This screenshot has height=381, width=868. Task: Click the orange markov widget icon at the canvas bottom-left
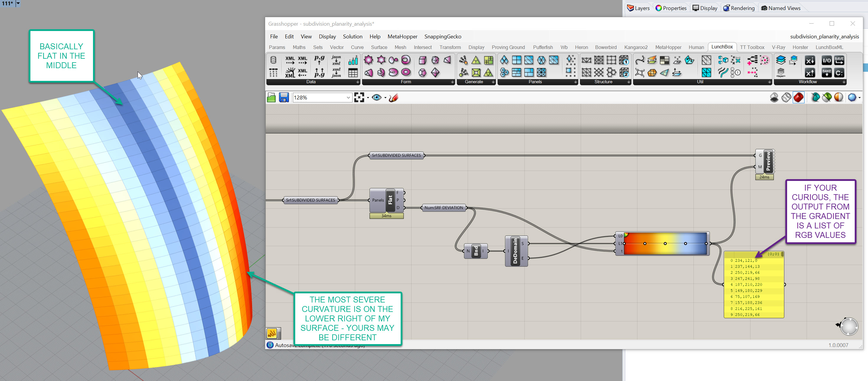coord(272,333)
